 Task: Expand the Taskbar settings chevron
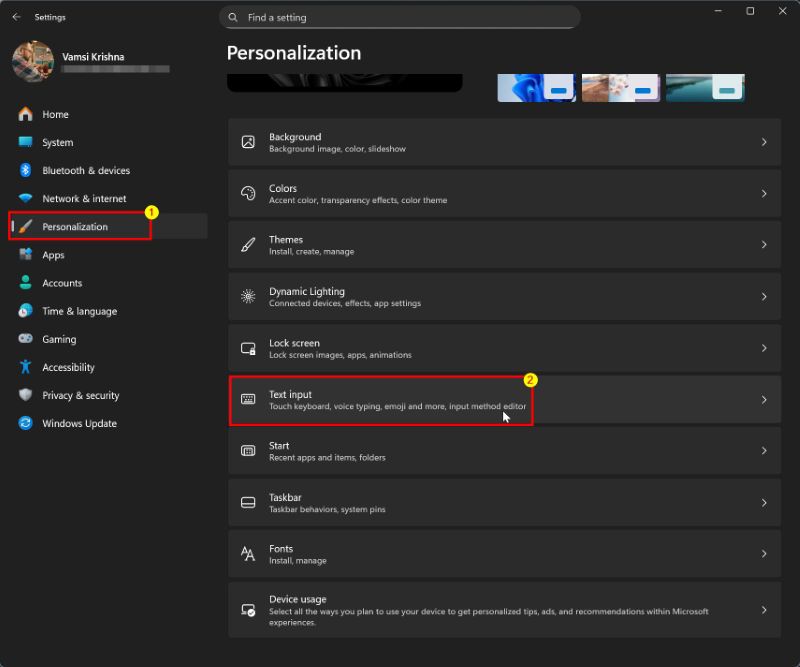click(764, 503)
